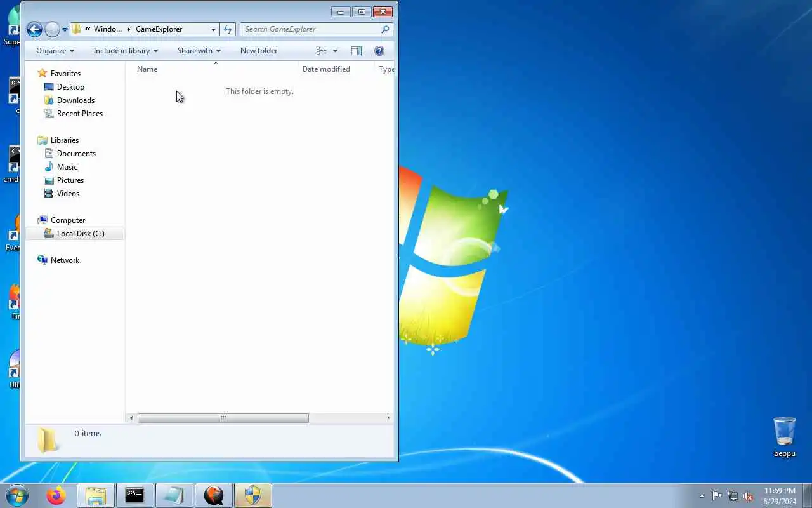Go back with the Back arrow button
Viewport: 812px width, 508px height.
pos(34,29)
